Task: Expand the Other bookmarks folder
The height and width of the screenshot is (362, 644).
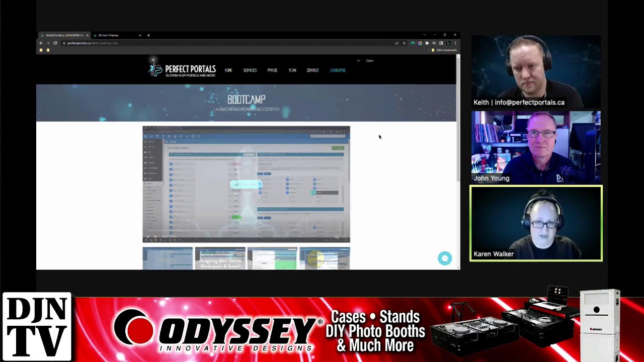Action: tap(444, 50)
